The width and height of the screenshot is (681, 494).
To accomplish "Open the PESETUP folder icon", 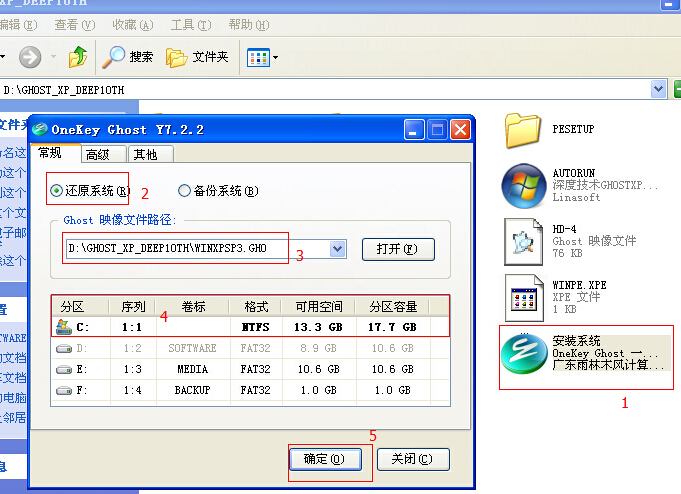I will coord(523,130).
